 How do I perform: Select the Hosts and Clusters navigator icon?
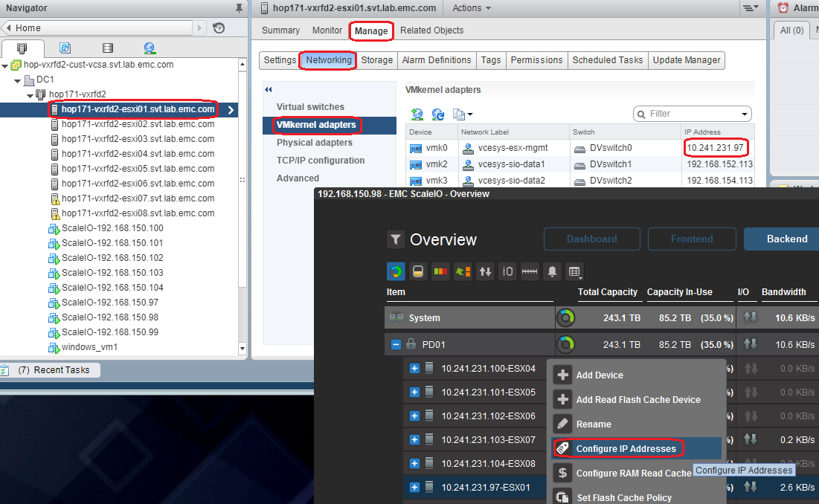tap(22, 48)
